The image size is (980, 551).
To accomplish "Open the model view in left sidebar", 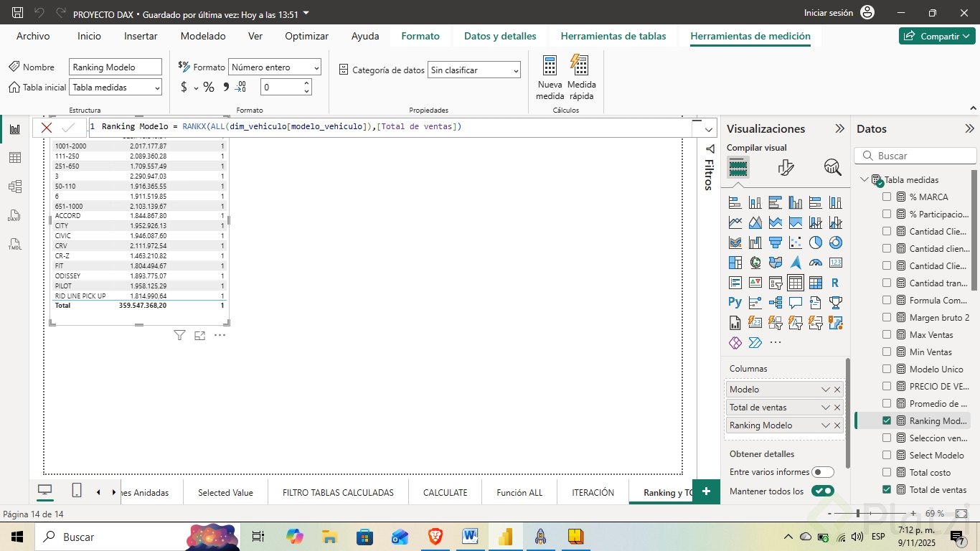I will pos(15,187).
